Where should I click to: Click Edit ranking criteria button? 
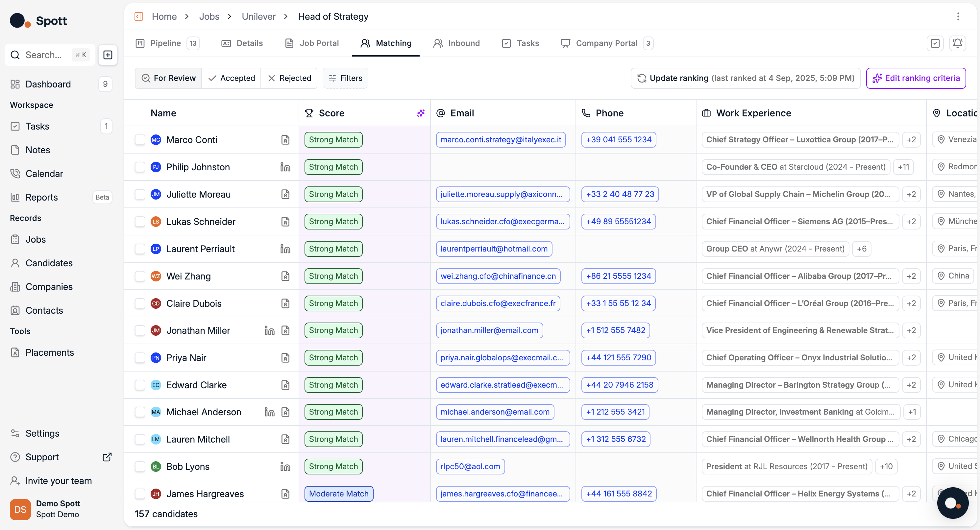coord(916,78)
